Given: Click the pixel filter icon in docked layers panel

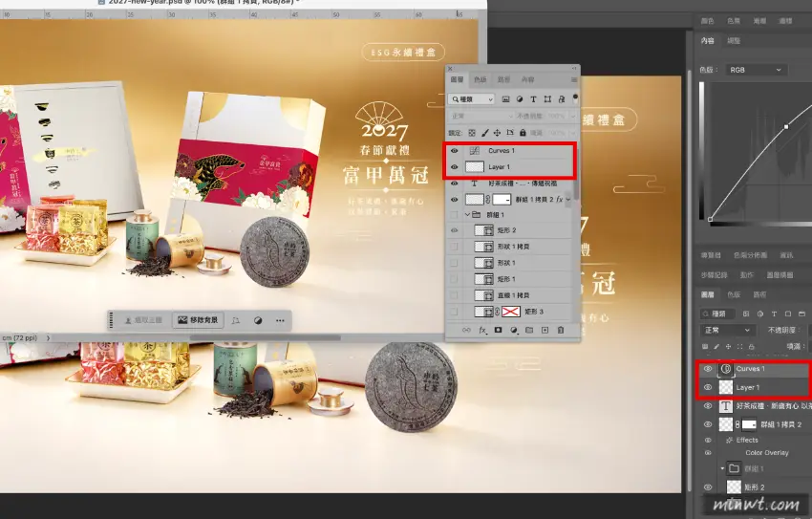Looking at the screenshot, I should pyautogui.click(x=746, y=314).
